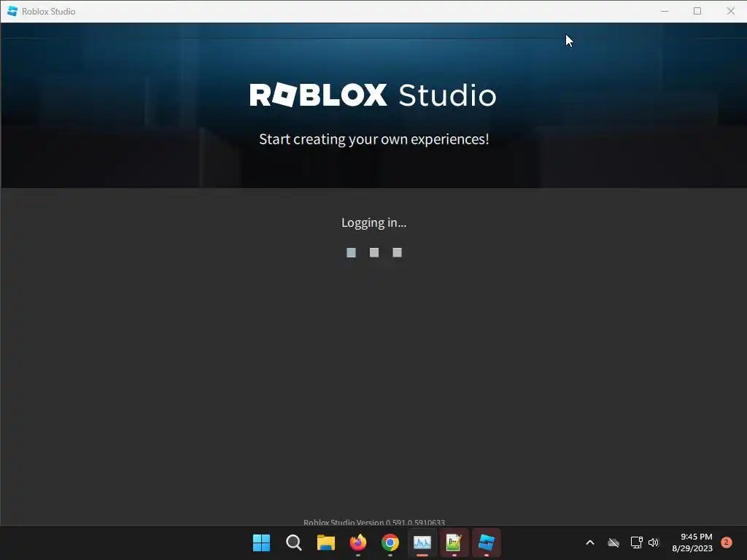Open the Windows Start menu

261,542
